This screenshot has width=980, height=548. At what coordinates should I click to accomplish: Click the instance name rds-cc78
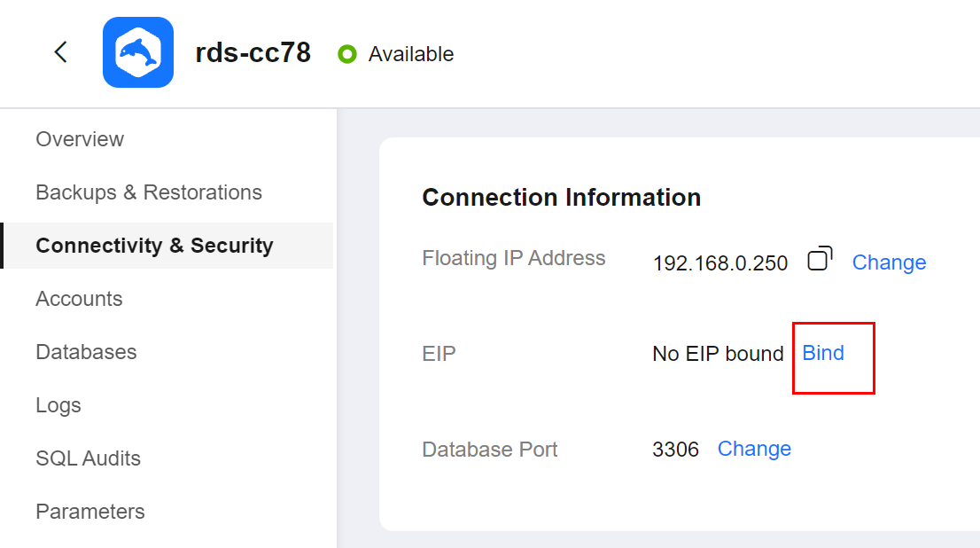pyautogui.click(x=253, y=52)
